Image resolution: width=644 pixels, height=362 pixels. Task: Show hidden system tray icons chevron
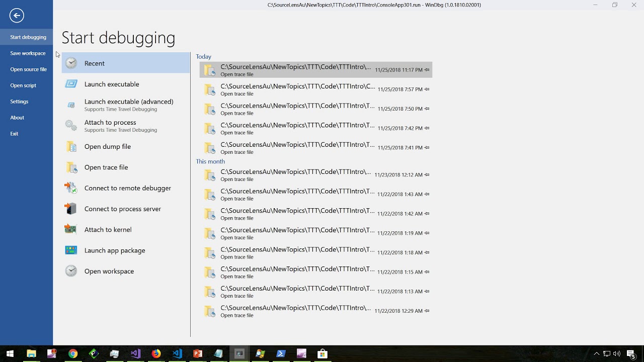pyautogui.click(x=597, y=353)
